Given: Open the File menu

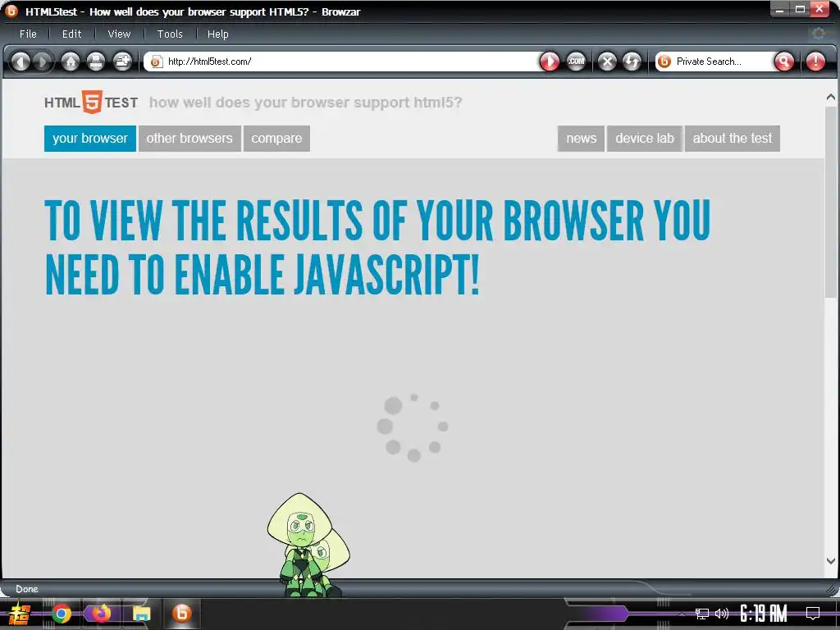Looking at the screenshot, I should coord(28,34).
